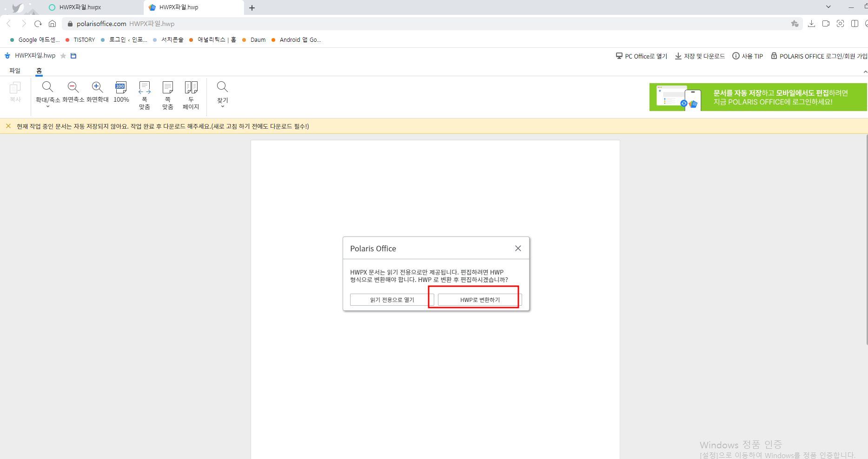This screenshot has height=459, width=868.
Task: Dismiss the yellow auto-save warning bar
Action: (8, 126)
